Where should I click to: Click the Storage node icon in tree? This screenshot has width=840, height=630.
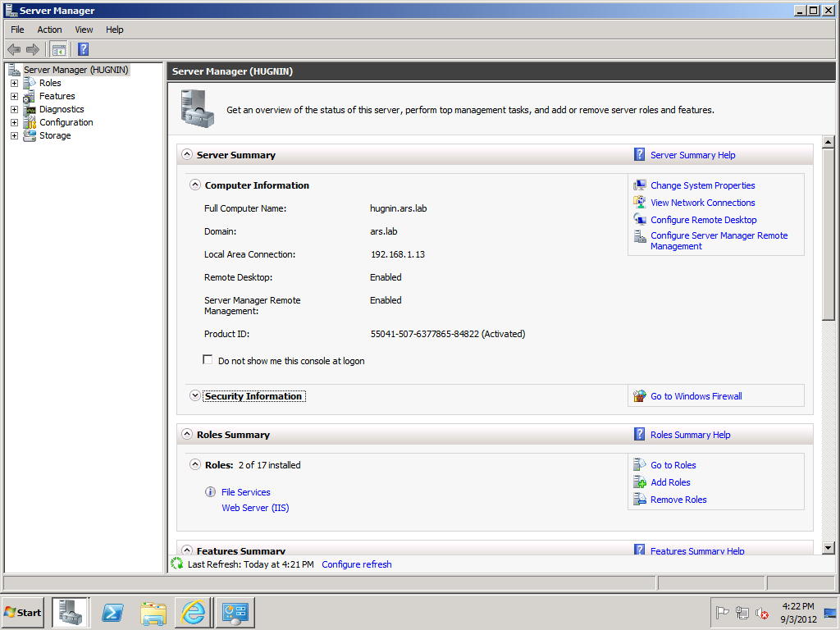pos(30,135)
